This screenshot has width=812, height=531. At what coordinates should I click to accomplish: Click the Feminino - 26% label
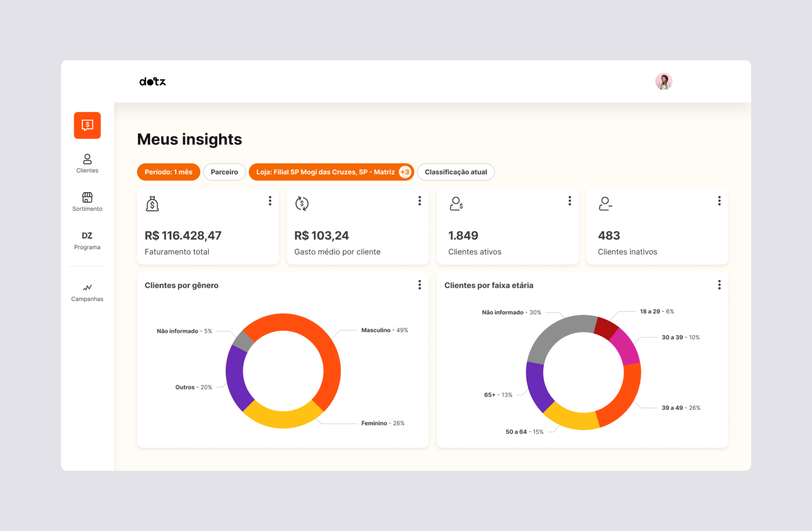[383, 423]
